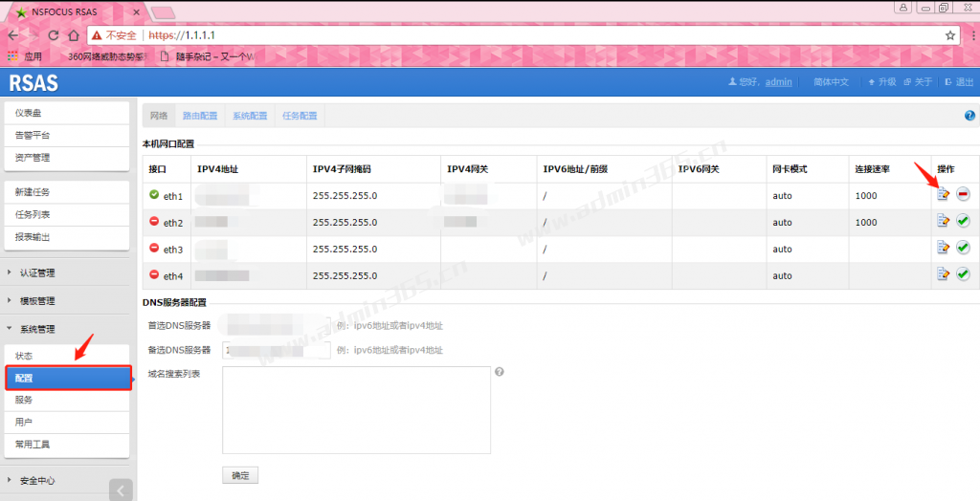
Task: Open 常用工具 under system management
Action: (66, 445)
